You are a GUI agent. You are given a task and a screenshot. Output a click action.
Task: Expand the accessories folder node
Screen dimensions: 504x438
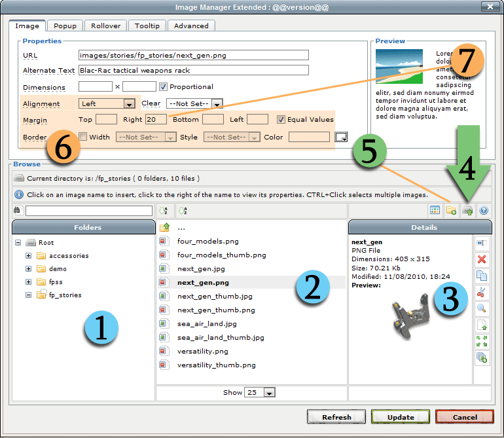(x=29, y=255)
